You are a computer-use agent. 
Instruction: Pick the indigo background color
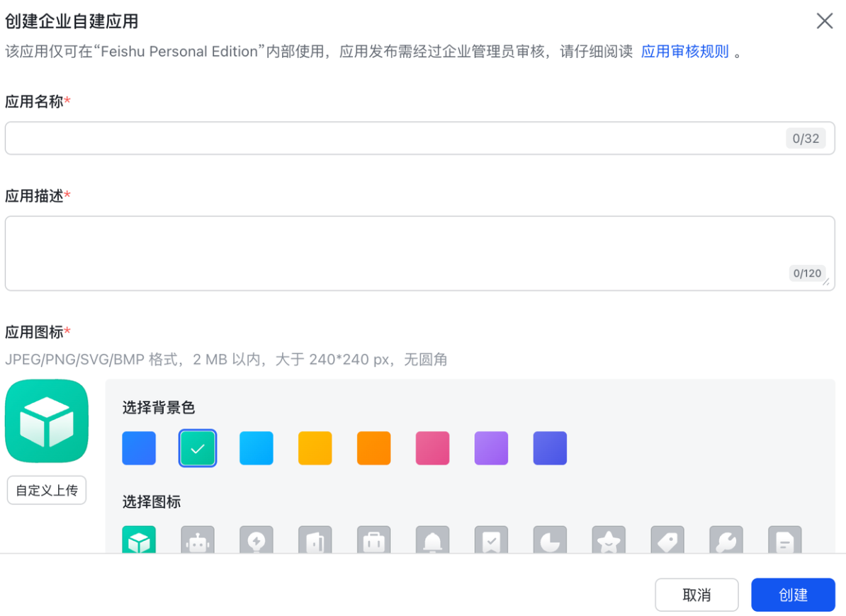[x=551, y=448]
